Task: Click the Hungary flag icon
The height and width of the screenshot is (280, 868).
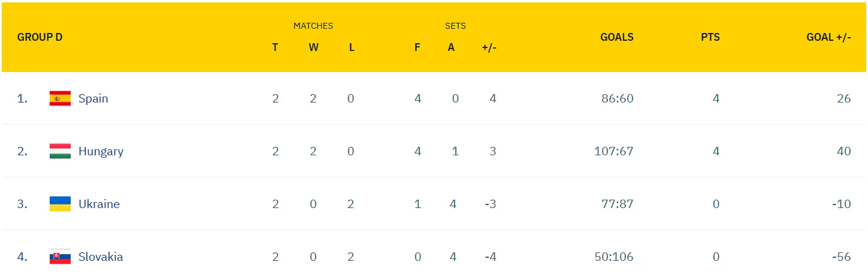Action: click(x=60, y=151)
